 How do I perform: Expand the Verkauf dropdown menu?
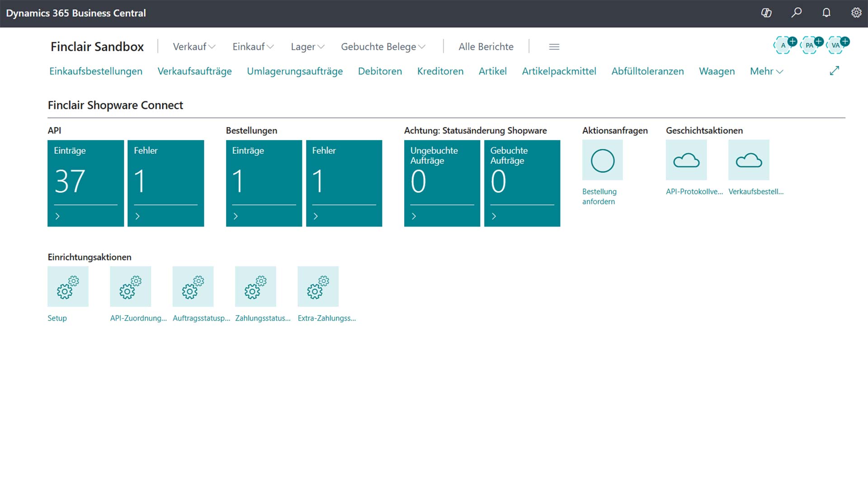tap(194, 47)
